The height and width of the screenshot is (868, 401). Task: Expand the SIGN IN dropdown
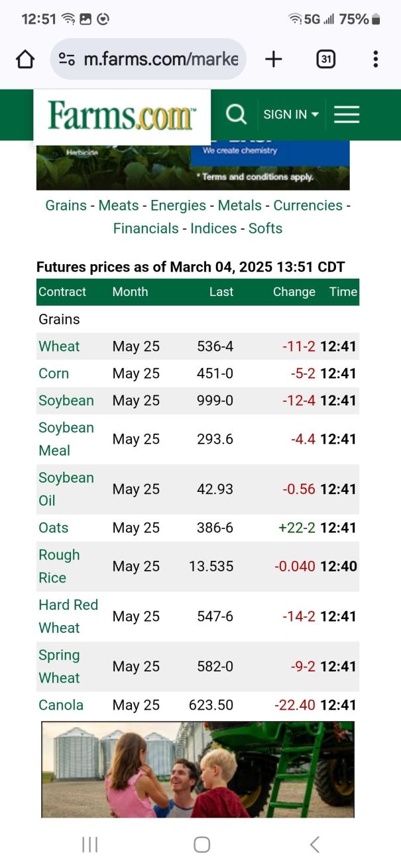[x=291, y=115]
